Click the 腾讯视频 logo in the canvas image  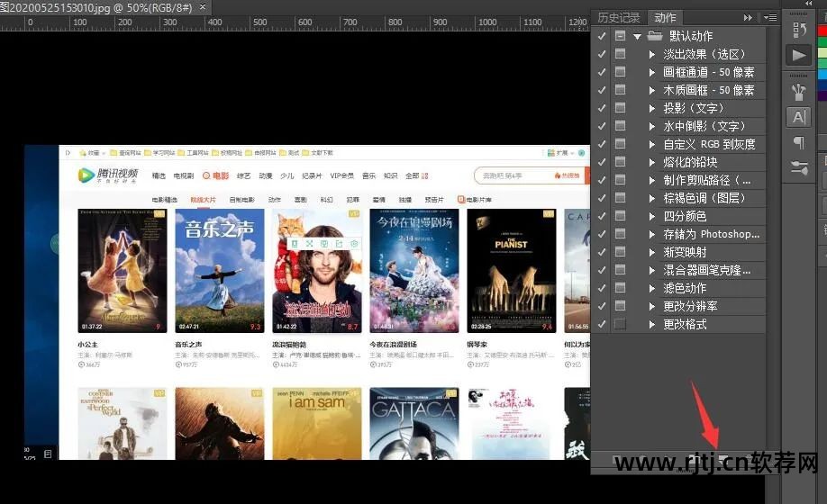(x=108, y=175)
